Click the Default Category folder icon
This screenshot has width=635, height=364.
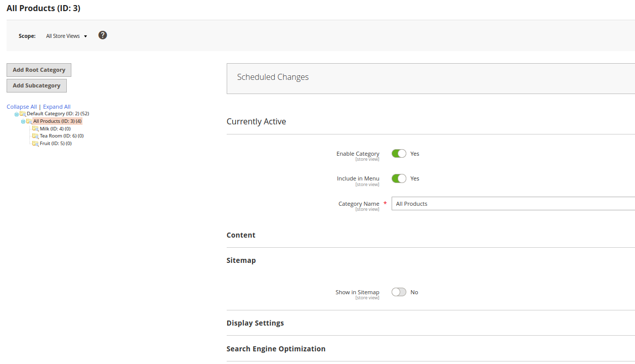pyautogui.click(x=23, y=114)
